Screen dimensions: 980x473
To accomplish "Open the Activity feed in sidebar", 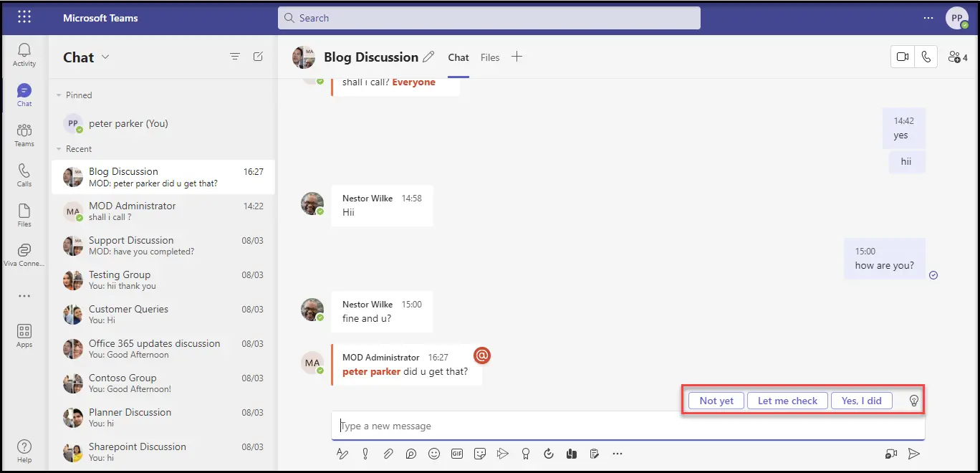I will [24, 54].
